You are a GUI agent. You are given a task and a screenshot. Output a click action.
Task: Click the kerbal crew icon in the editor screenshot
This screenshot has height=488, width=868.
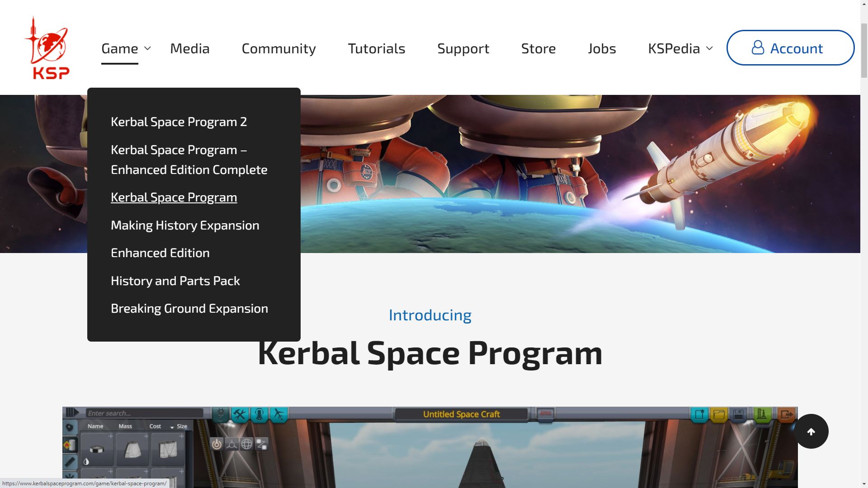coord(259,414)
